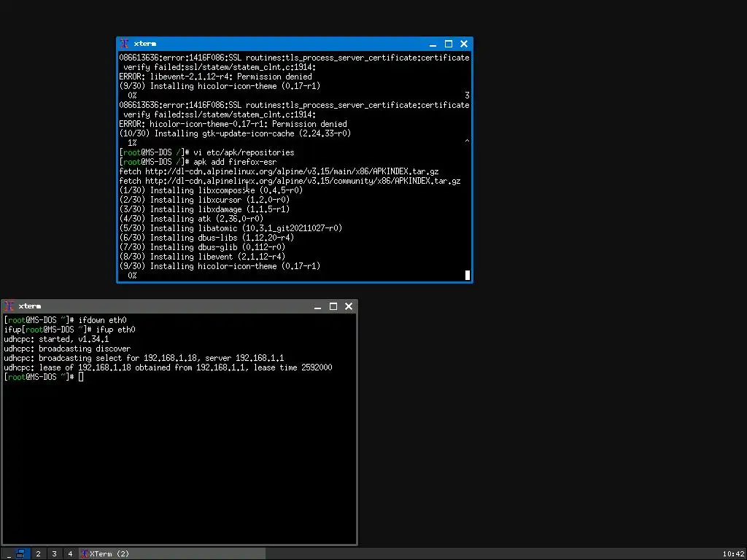Click the 'udhcpc: broadcasting discover' line

[x=67, y=349]
